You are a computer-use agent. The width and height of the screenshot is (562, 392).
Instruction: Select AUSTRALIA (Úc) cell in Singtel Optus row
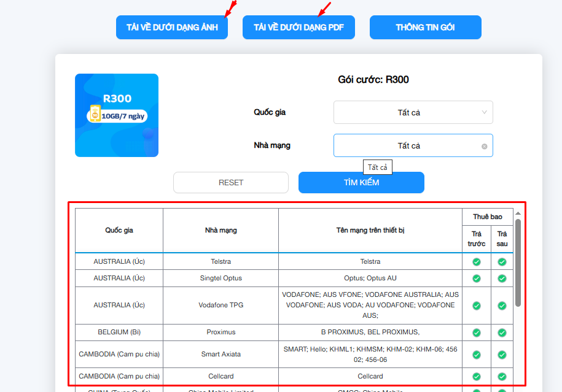tap(119, 278)
